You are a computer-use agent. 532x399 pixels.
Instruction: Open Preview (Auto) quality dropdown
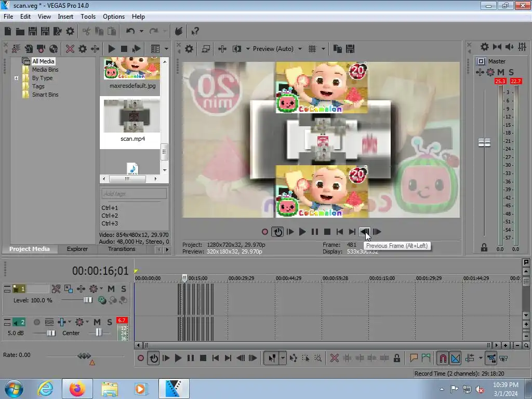click(300, 49)
